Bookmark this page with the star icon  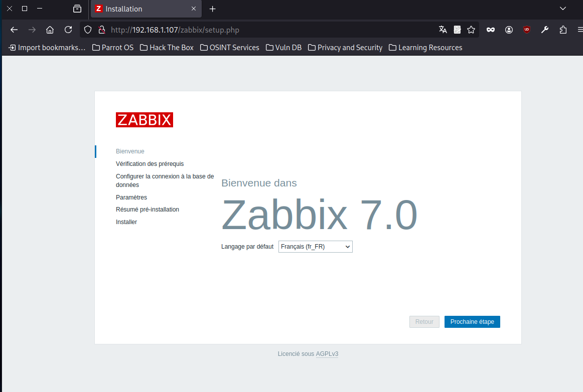coord(471,30)
